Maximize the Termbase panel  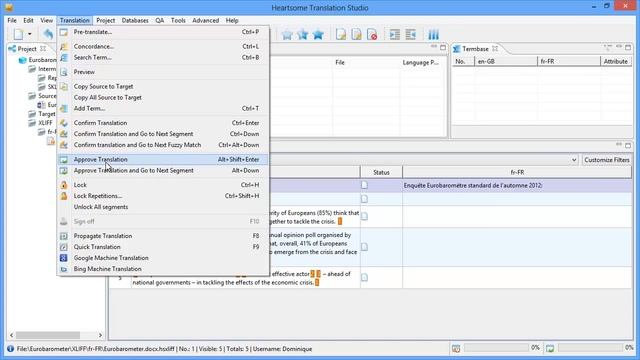pos(628,48)
